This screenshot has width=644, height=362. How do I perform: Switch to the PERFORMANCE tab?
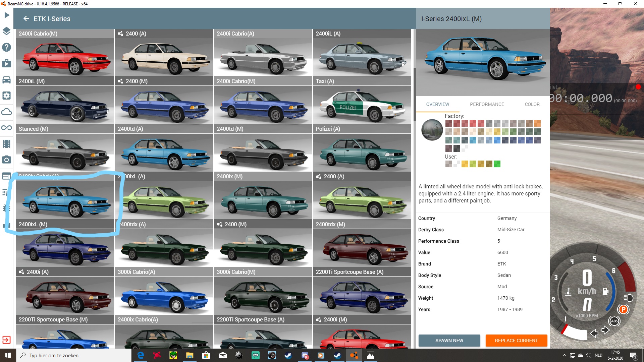487,104
